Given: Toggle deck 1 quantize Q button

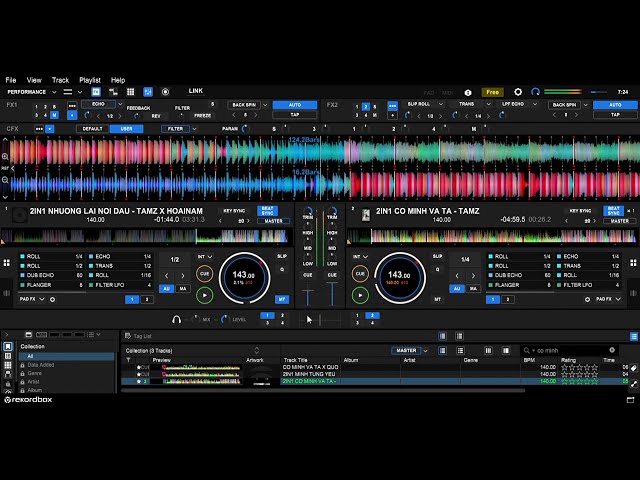Looking at the screenshot, I should 282,269.
